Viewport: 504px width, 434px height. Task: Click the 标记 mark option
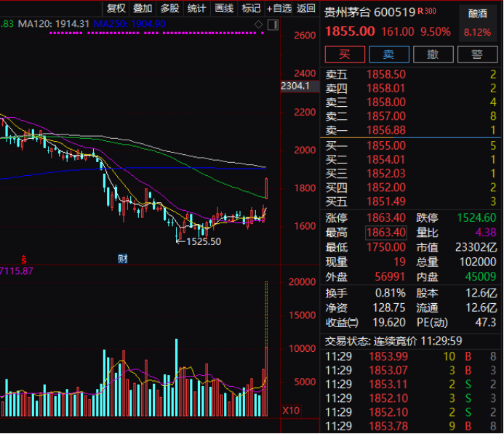tap(251, 8)
